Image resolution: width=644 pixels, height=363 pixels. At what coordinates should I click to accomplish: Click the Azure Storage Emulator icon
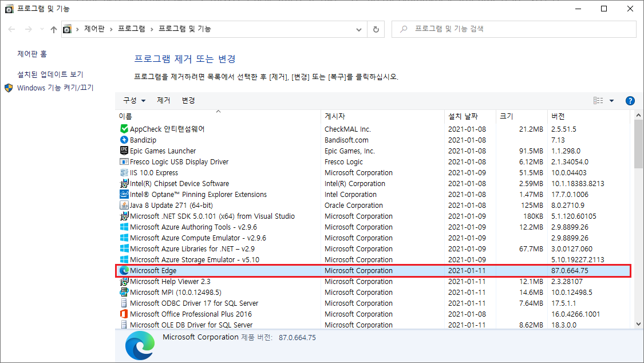[124, 259]
